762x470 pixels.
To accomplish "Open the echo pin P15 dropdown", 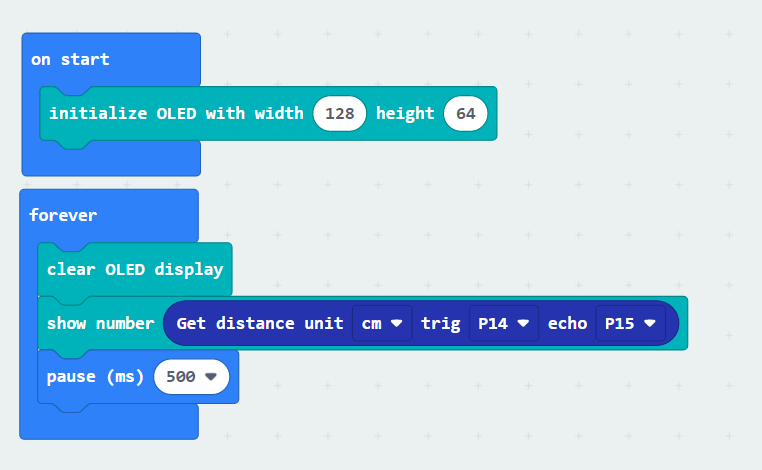I will coord(630,323).
